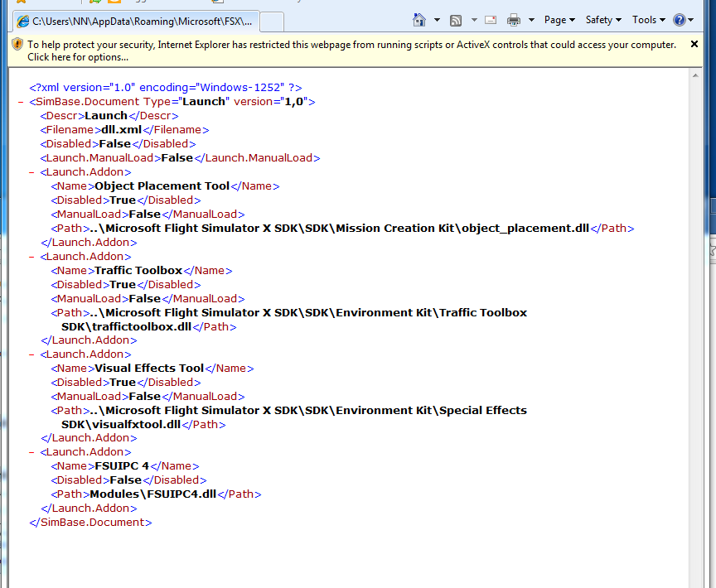Click Disabled True under Traffic Toolbox
The image size is (716, 588).
coord(126,285)
